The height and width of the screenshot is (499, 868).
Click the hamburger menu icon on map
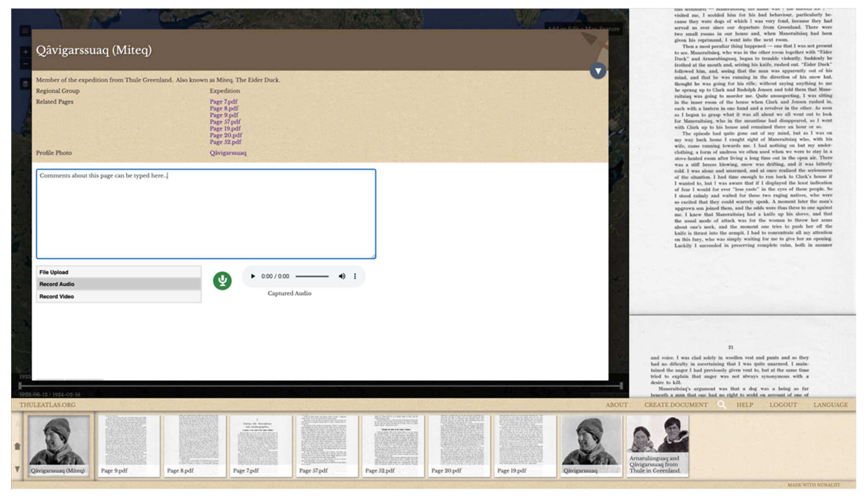[25, 31]
